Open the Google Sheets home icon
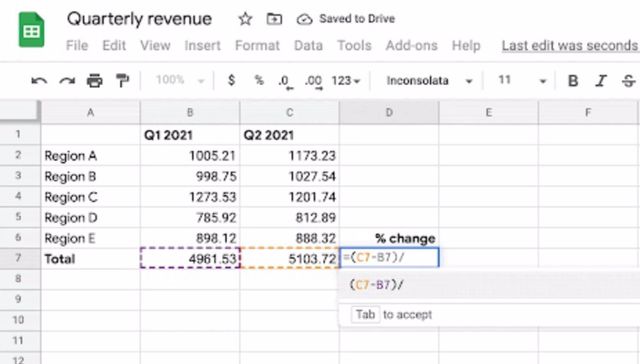Image resolution: width=640 pixels, height=364 pixels. coord(31,30)
